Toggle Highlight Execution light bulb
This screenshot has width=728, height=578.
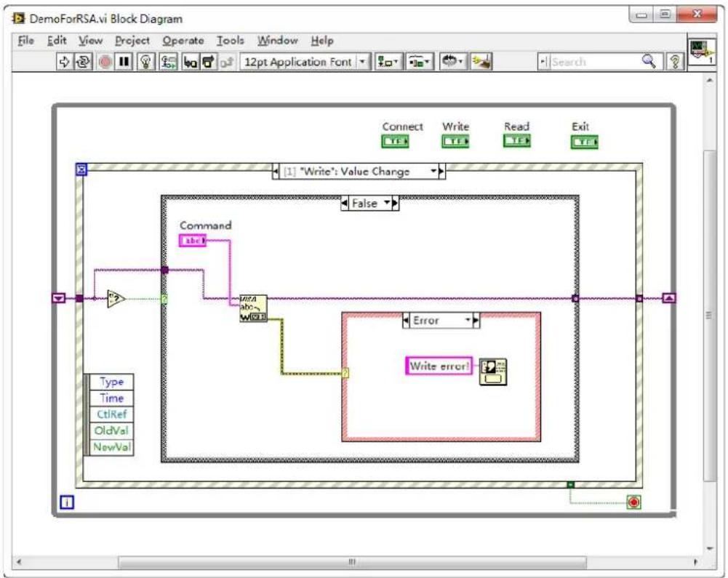(x=145, y=62)
